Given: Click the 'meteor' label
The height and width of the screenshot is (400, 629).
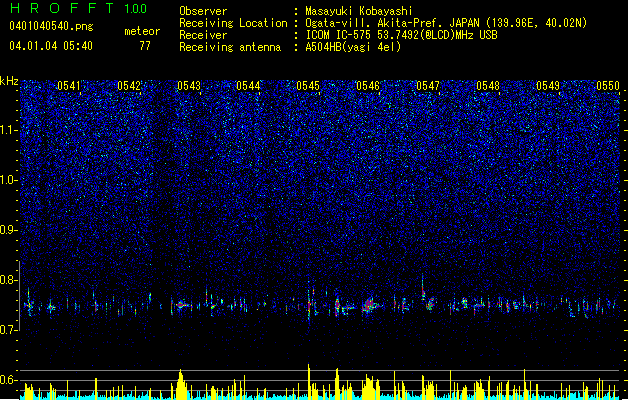Looking at the screenshot, I should (x=142, y=31).
